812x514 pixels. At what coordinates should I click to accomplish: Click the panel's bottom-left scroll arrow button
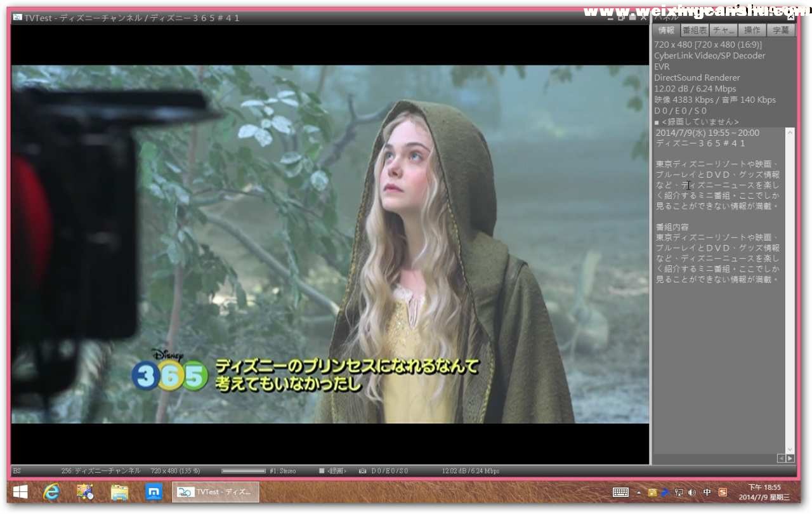click(x=781, y=458)
